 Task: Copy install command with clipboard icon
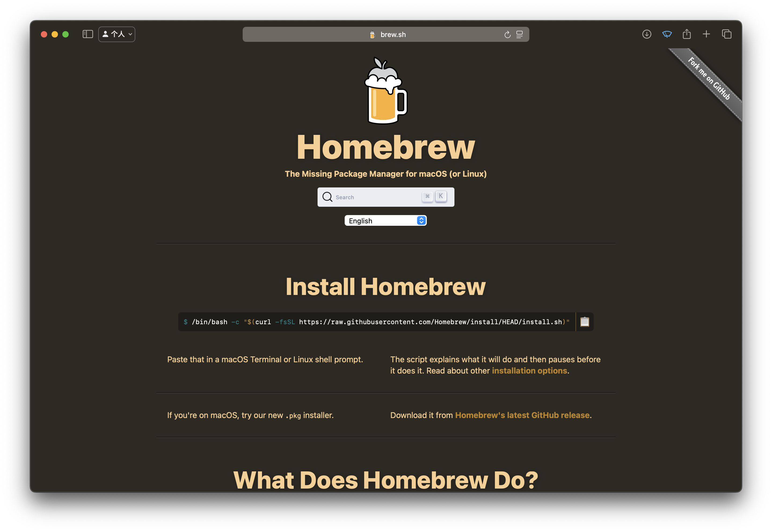(x=585, y=322)
